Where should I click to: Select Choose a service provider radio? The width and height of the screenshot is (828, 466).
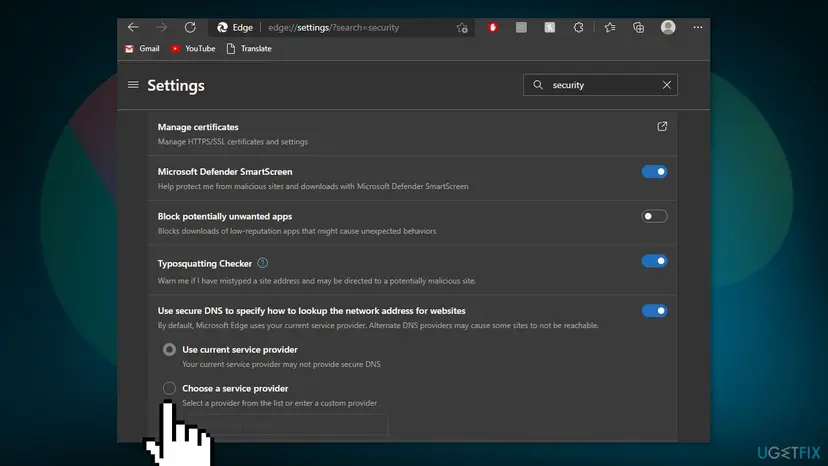(x=169, y=388)
